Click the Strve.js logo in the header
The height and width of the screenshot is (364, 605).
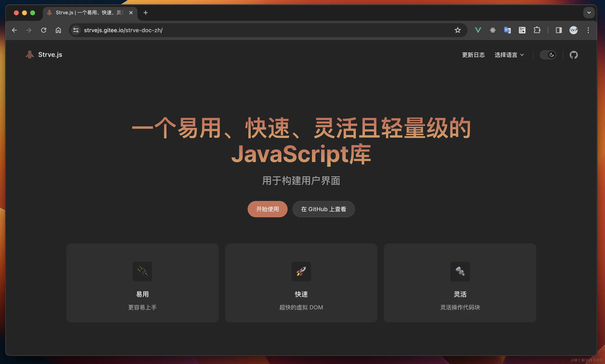[x=44, y=54]
